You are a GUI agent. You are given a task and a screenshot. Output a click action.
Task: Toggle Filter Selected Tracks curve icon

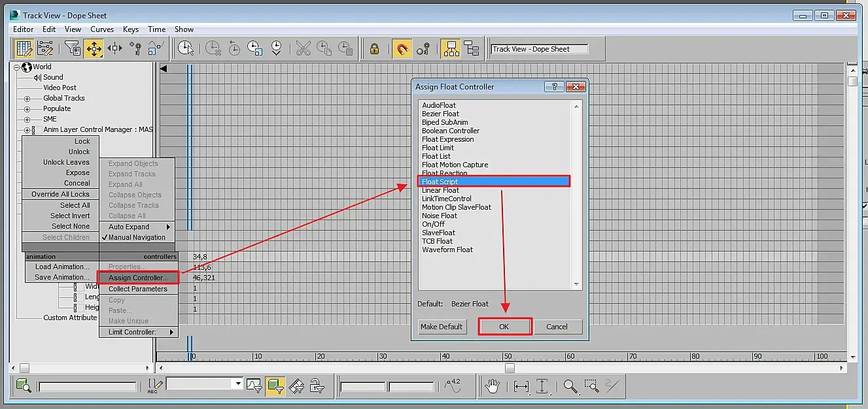pyautogui.click(x=254, y=385)
